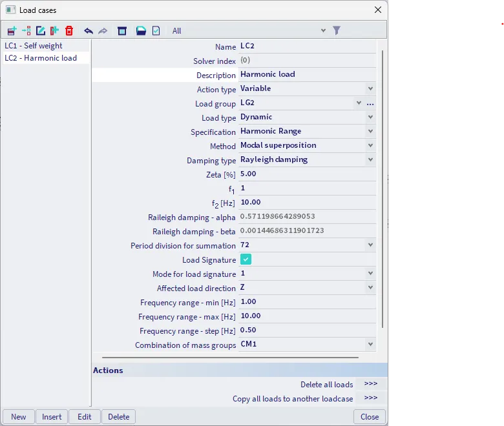This screenshot has width=504, height=426.
Task: Click the red Delete trash icon
Action: 69,30
